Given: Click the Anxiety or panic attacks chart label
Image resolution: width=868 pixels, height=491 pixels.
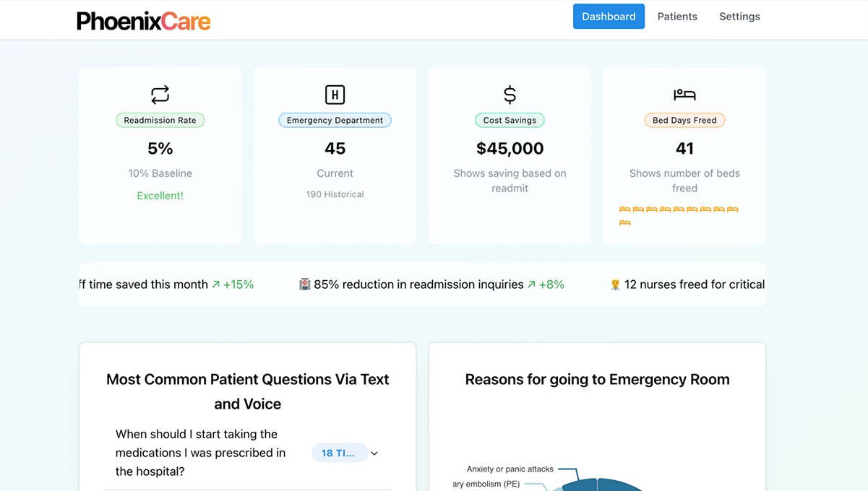Looking at the screenshot, I should (x=510, y=469).
